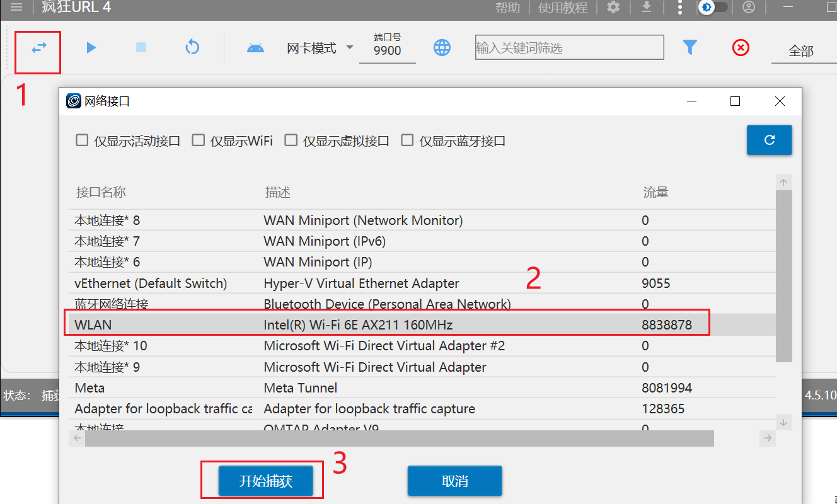This screenshot has width=837, height=504.
Task: Tick the 仅显示虚拟接口 checkbox
Action: [291, 140]
